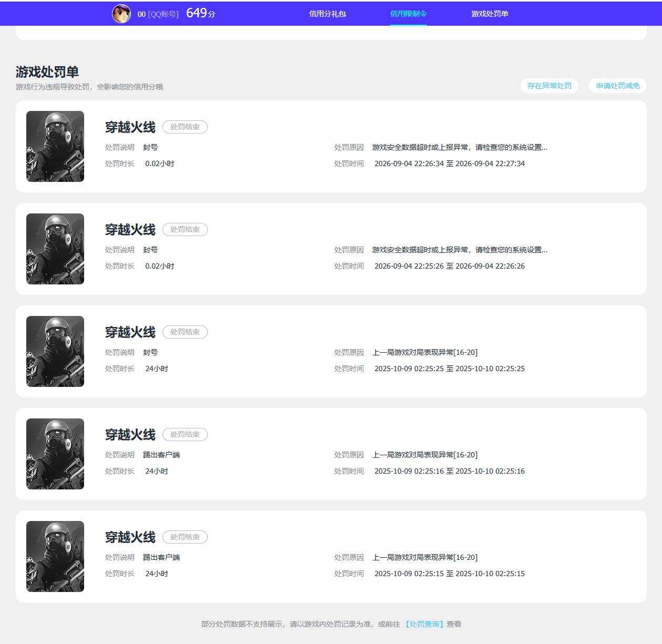Click 穿越火线 title of fourth record
This screenshot has height=644, width=662.
point(130,435)
